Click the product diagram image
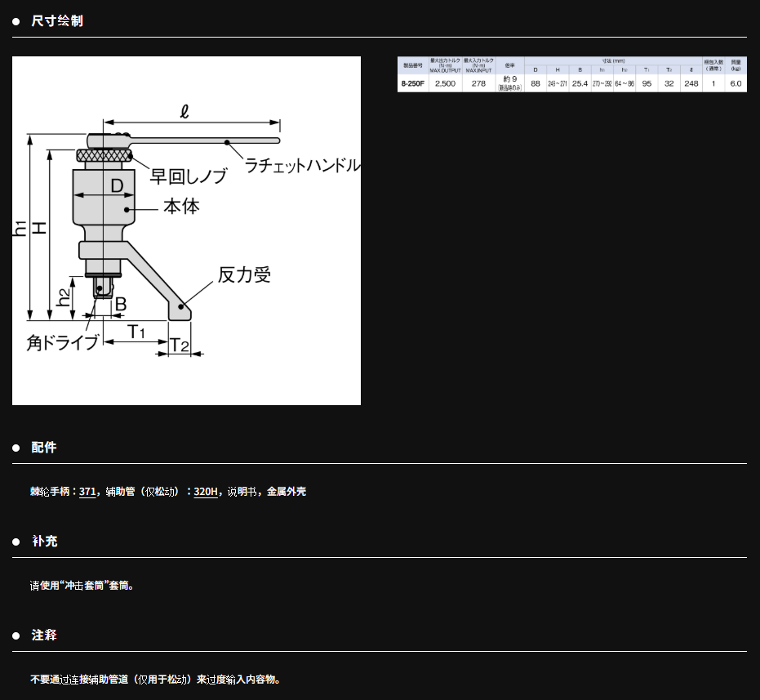The width and height of the screenshot is (760, 700). tap(186, 230)
